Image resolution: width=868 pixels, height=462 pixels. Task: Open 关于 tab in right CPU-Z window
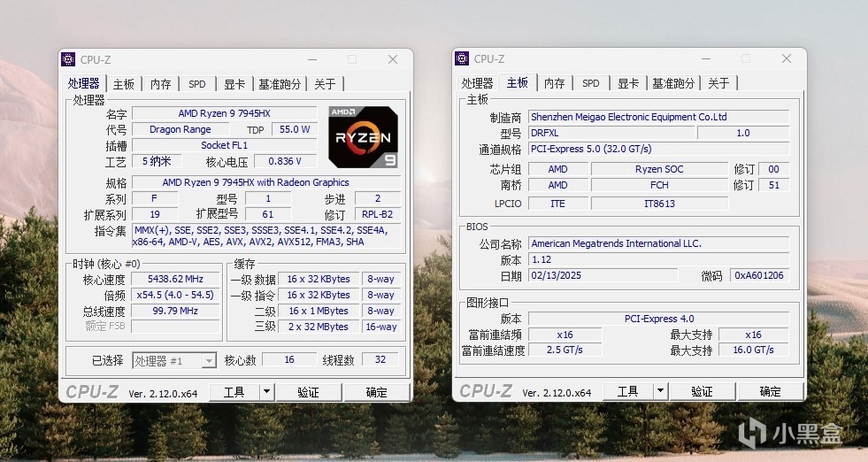click(x=718, y=83)
